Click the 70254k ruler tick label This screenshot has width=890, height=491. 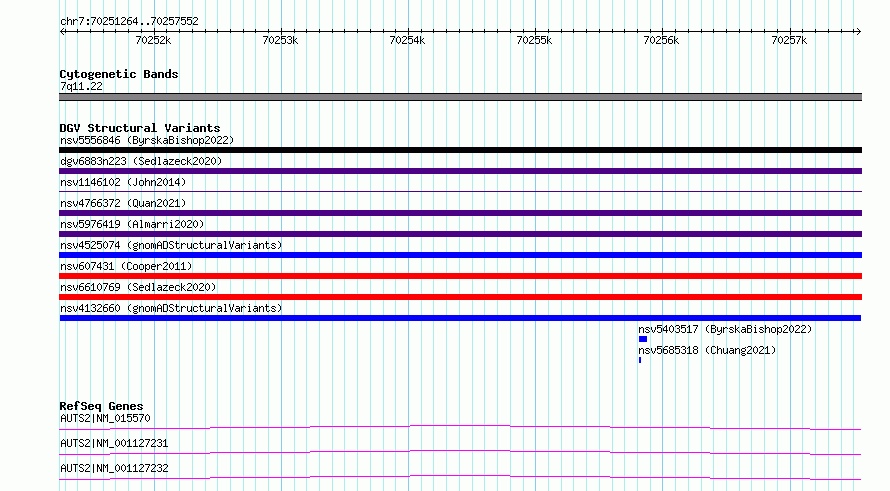click(x=407, y=40)
